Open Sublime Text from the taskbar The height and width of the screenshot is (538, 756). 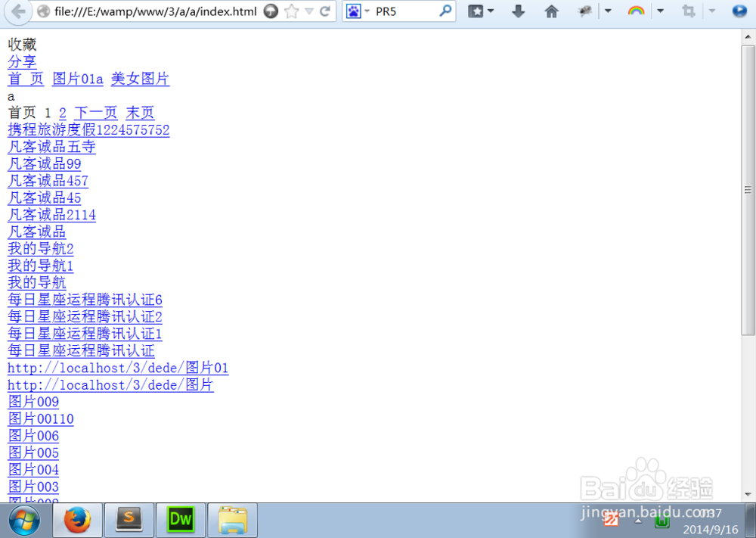(x=129, y=520)
